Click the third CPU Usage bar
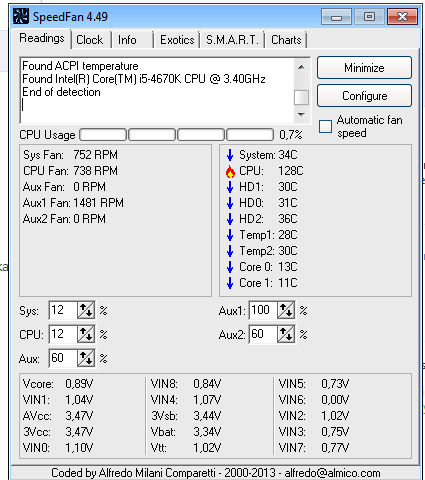Viewport: 425px width, 480px height. click(x=201, y=135)
